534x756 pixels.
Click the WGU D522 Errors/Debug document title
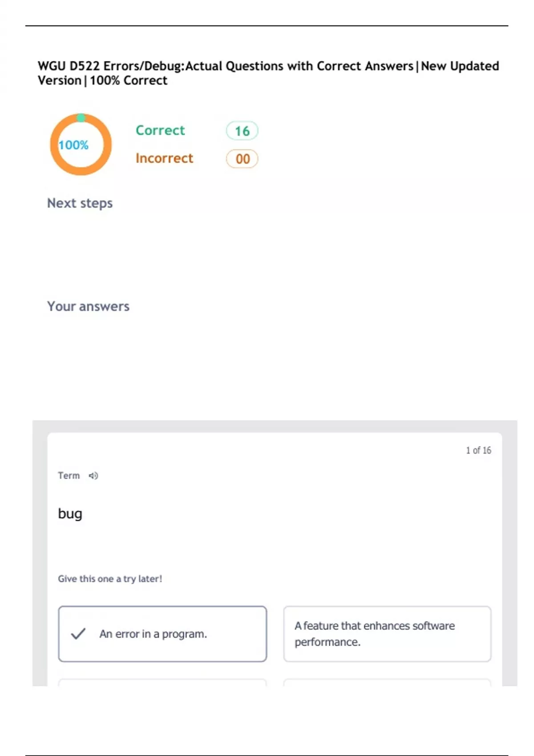coord(268,73)
